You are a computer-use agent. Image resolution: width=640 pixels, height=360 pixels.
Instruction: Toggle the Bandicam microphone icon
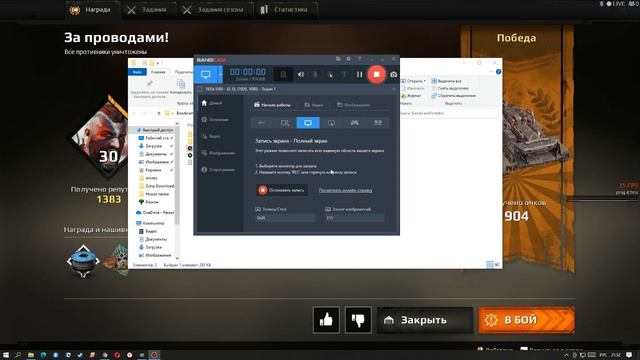click(315, 74)
